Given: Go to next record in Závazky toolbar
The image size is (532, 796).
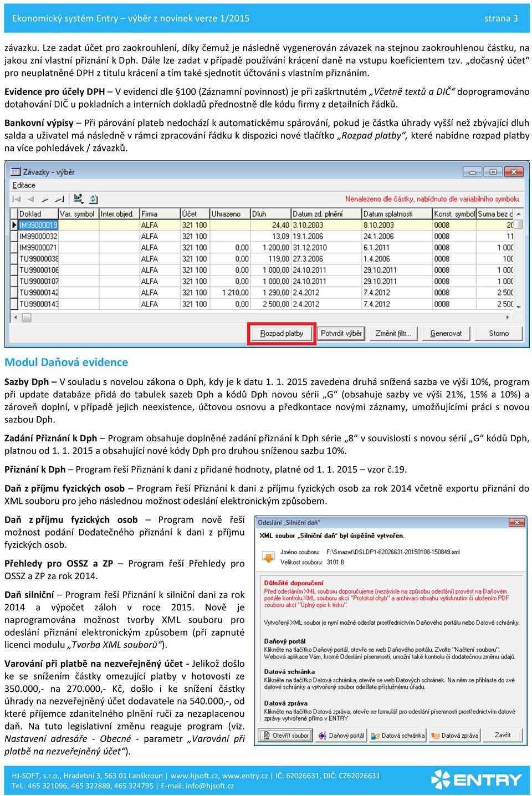Looking at the screenshot, I should coord(45,199).
